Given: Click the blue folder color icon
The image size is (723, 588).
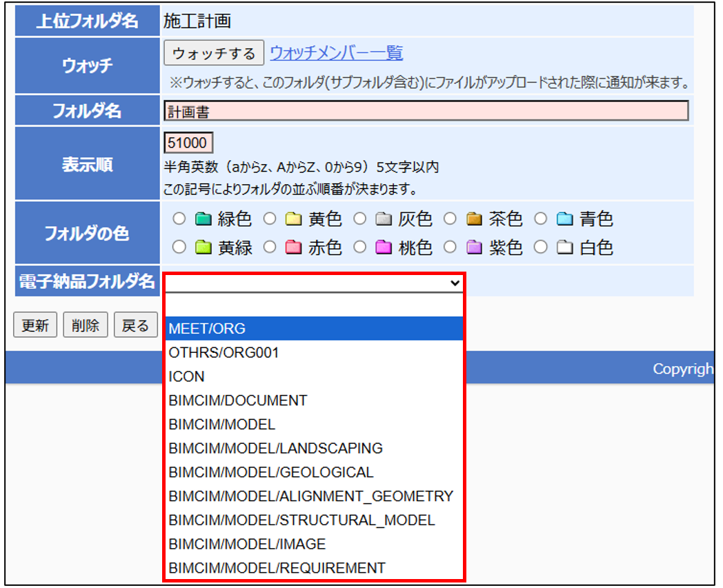Looking at the screenshot, I should point(564,220).
